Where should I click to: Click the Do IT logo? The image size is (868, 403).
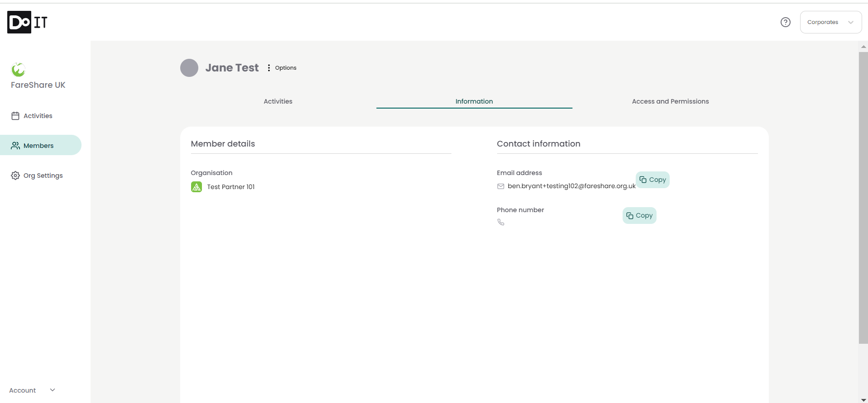[27, 22]
